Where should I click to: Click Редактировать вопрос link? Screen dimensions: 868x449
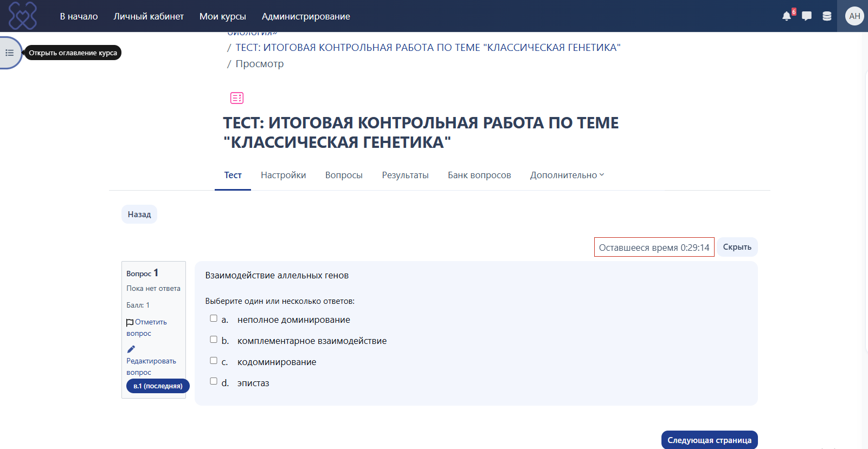pyautogui.click(x=151, y=367)
